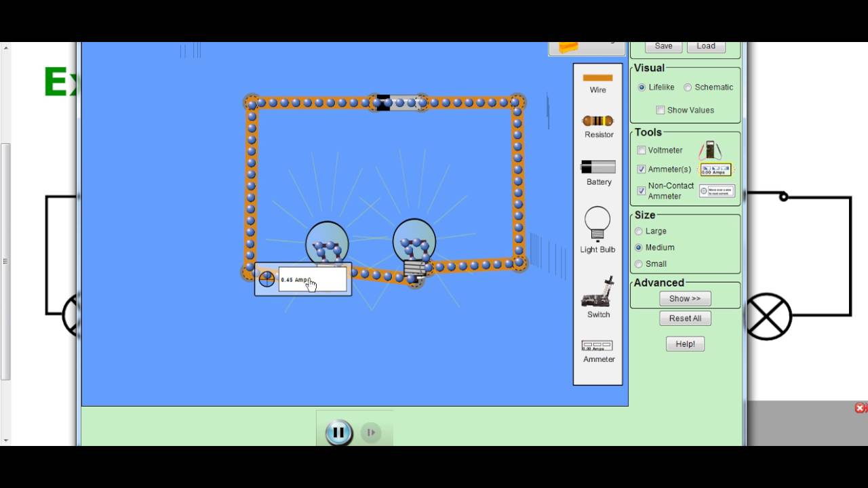Click the non-contact ammeter preview icon

(x=717, y=191)
